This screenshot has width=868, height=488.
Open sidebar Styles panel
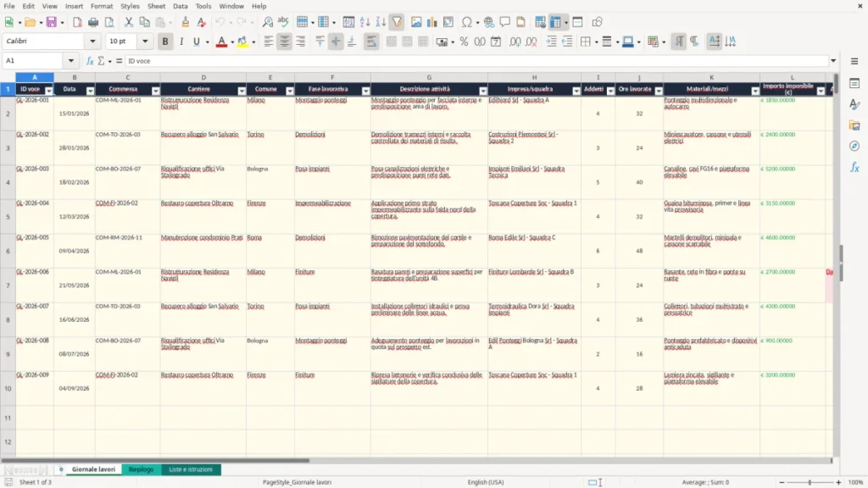point(854,104)
